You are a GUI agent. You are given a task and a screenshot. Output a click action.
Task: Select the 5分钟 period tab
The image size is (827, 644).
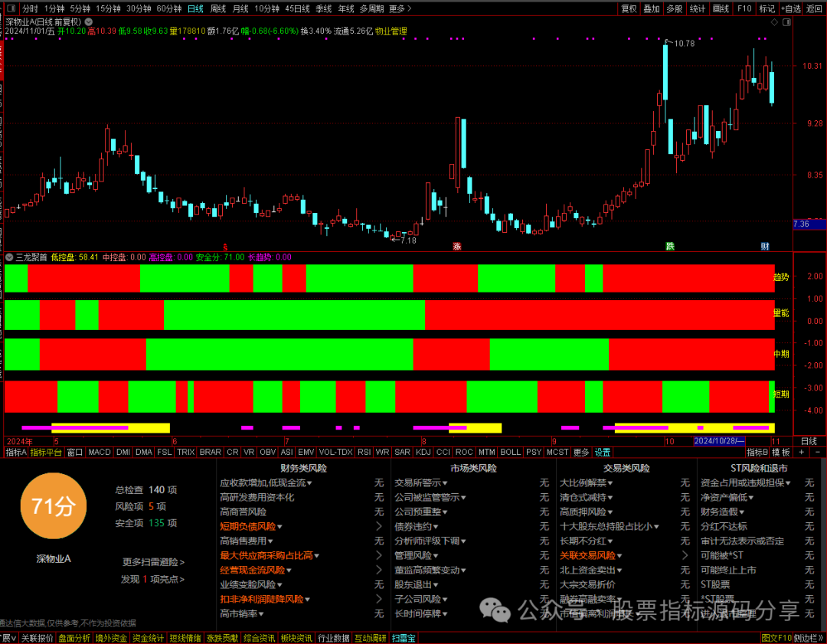pyautogui.click(x=80, y=8)
